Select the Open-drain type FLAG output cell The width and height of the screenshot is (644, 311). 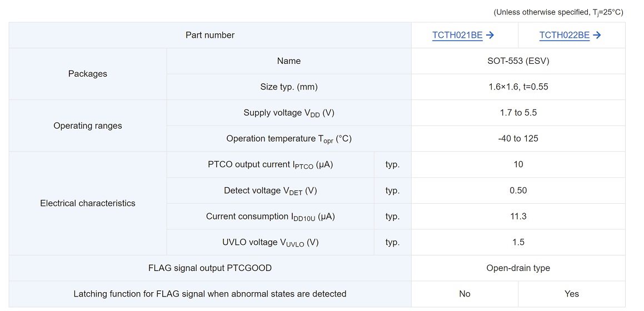(x=518, y=268)
